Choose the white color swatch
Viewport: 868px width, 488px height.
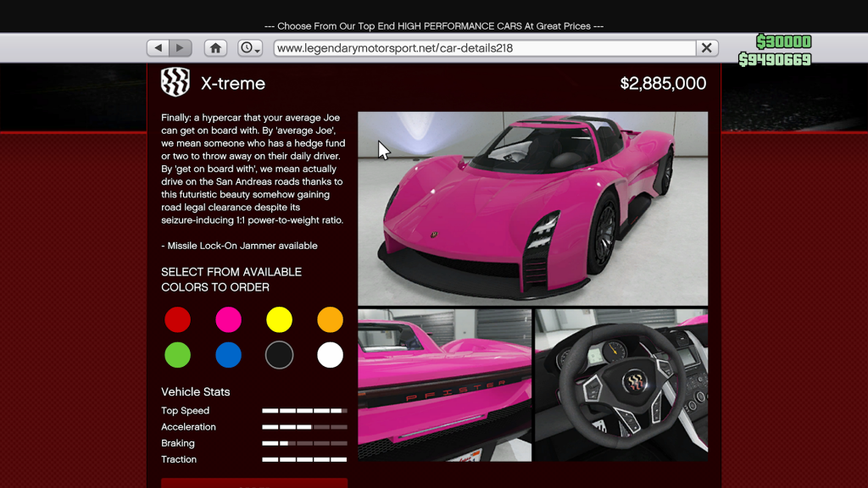point(330,355)
